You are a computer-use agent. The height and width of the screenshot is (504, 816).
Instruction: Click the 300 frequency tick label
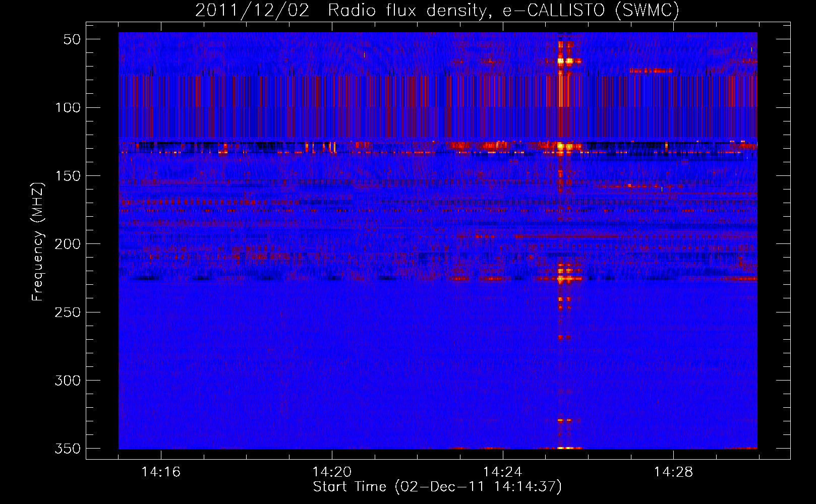68,381
